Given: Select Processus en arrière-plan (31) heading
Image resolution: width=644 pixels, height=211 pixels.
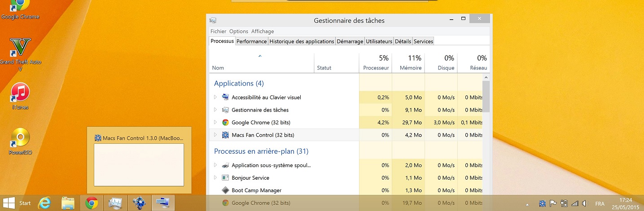Looking at the screenshot, I should pos(261,151).
